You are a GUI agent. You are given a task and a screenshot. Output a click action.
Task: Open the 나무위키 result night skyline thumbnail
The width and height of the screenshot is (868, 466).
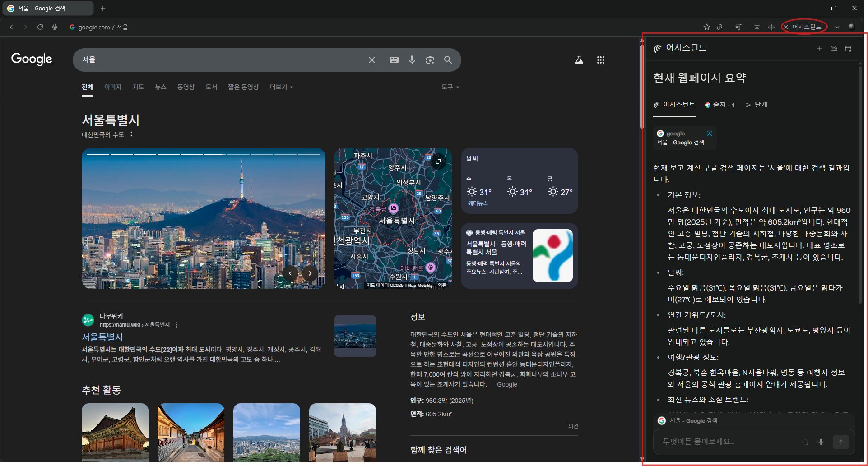[355, 336]
